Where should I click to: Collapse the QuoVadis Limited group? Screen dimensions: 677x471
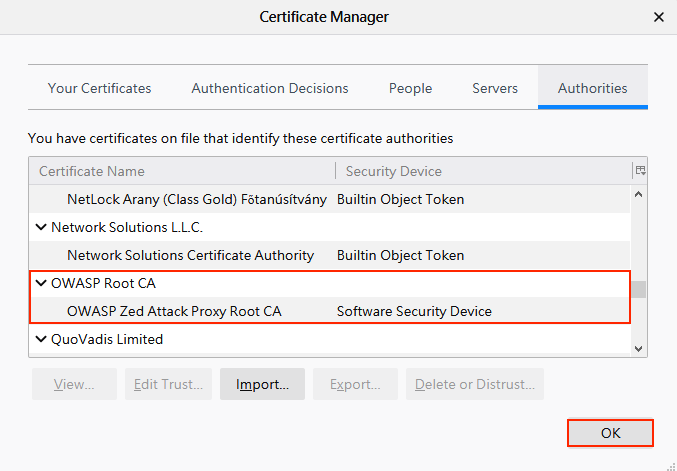pos(41,339)
